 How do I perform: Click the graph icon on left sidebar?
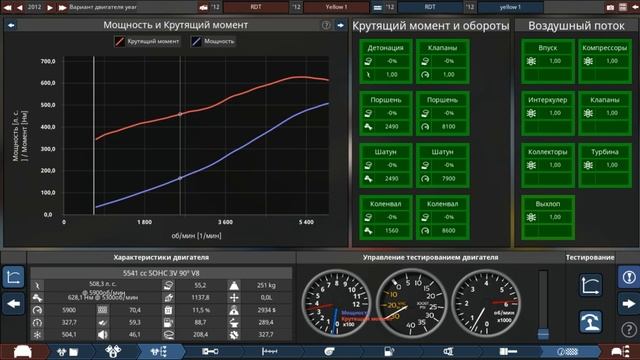coord(13,277)
